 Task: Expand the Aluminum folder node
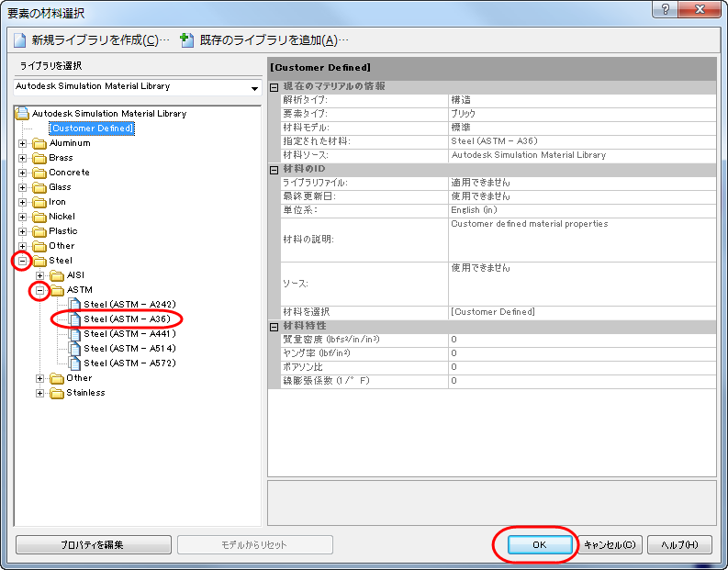(22, 143)
